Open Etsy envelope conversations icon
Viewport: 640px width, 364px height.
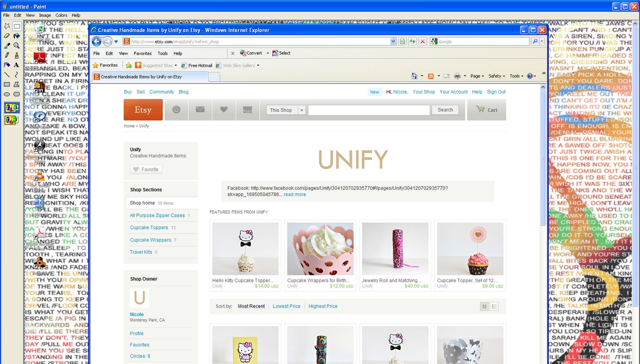pyautogui.click(x=200, y=110)
